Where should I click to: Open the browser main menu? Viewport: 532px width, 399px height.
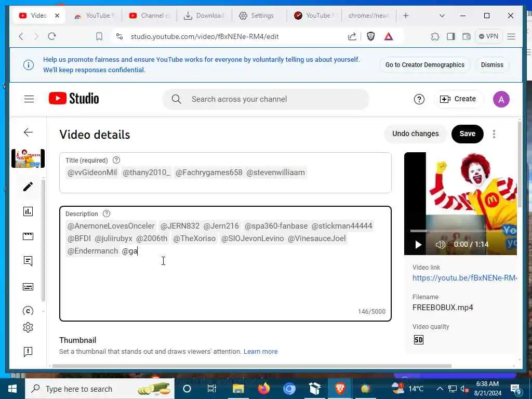pyautogui.click(x=511, y=36)
